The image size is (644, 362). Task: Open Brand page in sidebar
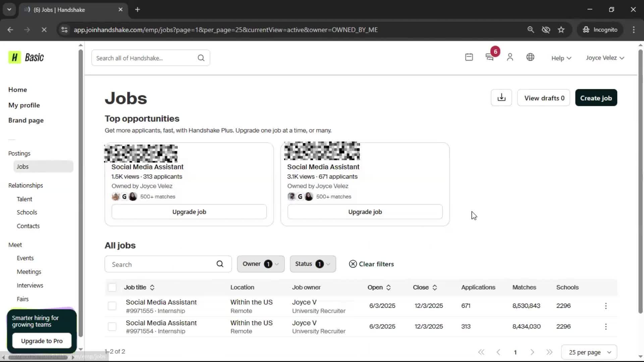pos(26,120)
